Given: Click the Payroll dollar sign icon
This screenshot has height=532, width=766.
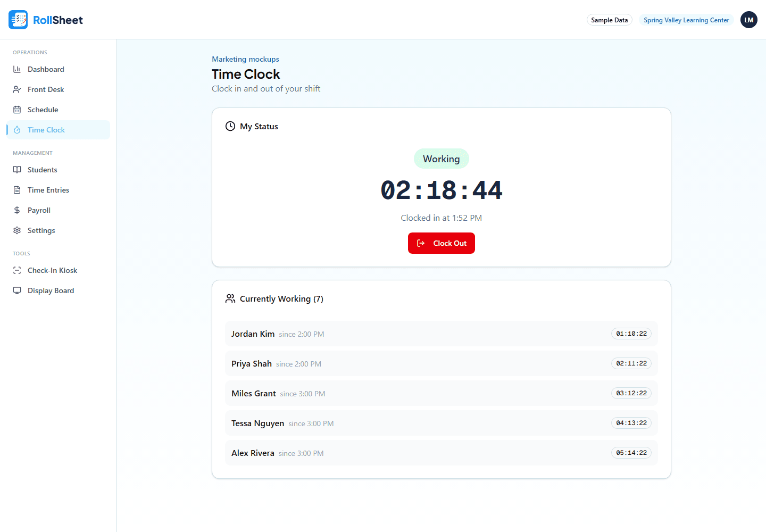Looking at the screenshot, I should [17, 210].
